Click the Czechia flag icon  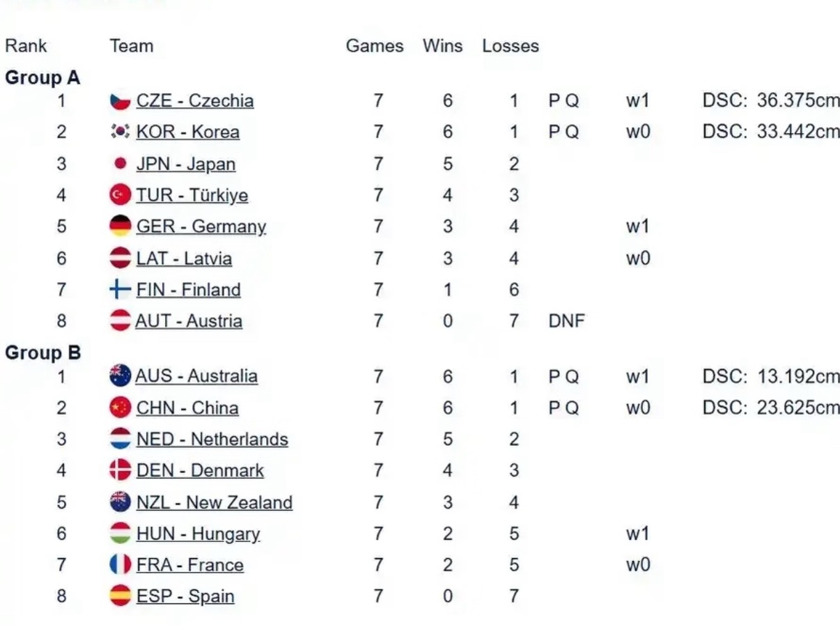point(120,101)
